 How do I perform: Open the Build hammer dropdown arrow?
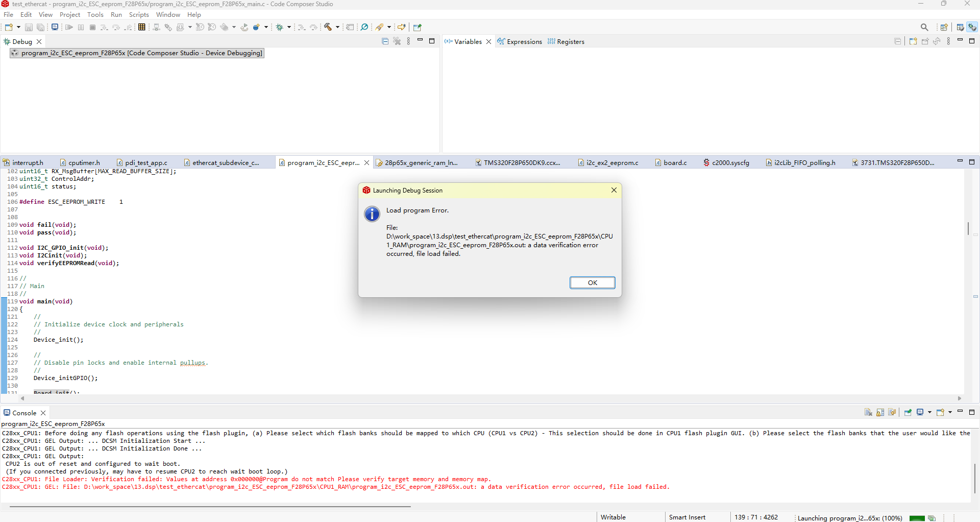pyautogui.click(x=337, y=27)
